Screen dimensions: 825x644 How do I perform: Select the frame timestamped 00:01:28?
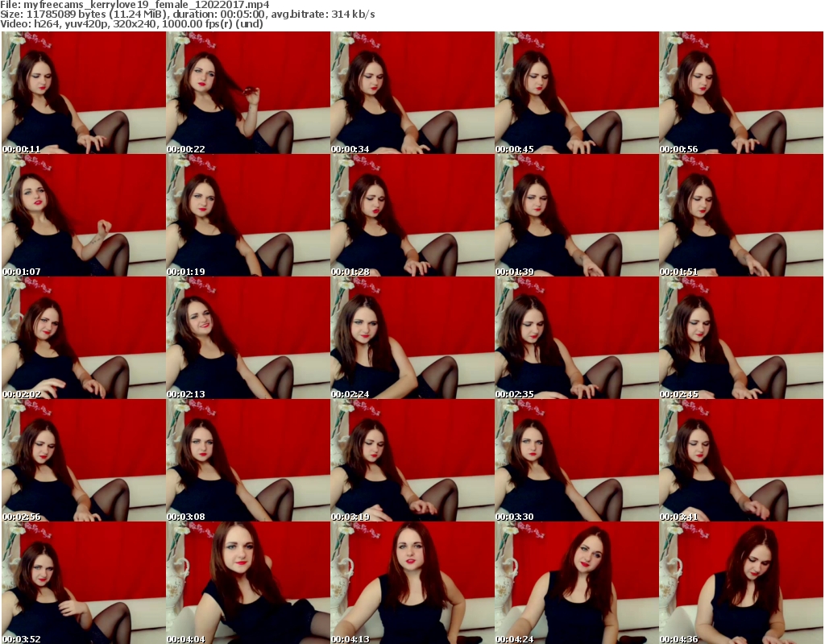click(412, 215)
